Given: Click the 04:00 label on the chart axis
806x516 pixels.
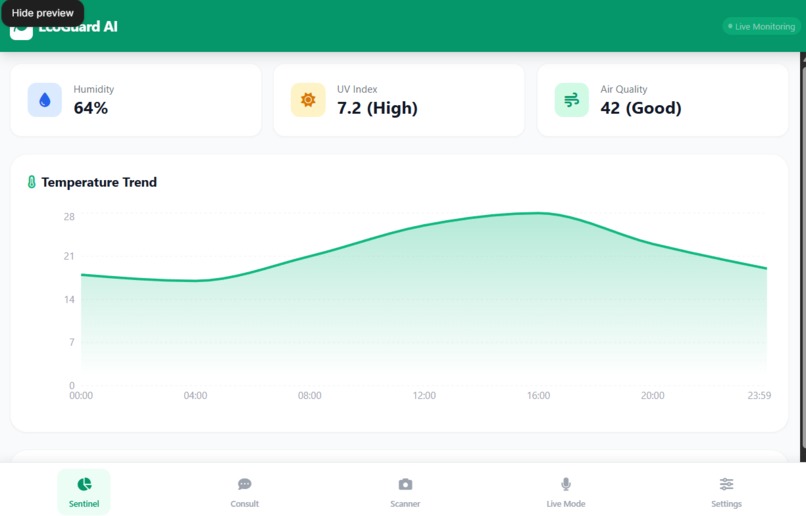Looking at the screenshot, I should click(x=195, y=396).
